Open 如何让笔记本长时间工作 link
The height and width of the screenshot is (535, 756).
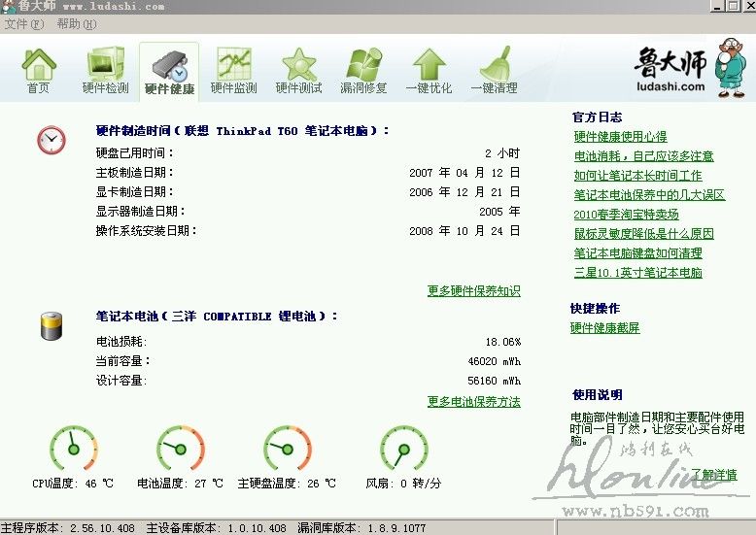coord(637,176)
